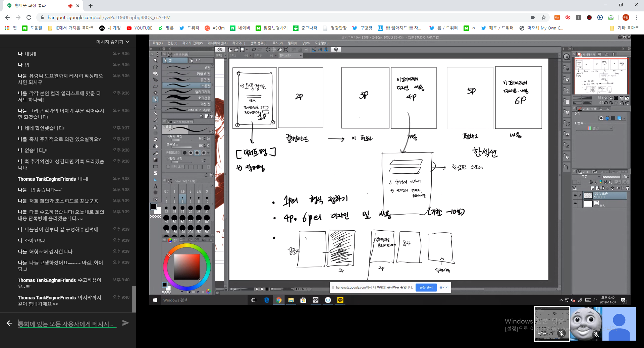Select the Move layer tool
Viewport: 644px width, 348px height.
click(155, 80)
